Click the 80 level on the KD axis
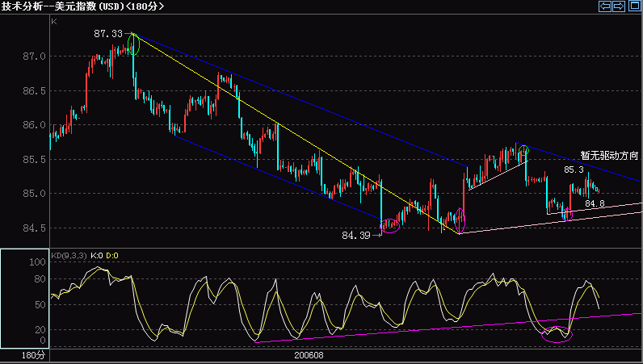Viewport: 643px width, 364px height. 40,279
